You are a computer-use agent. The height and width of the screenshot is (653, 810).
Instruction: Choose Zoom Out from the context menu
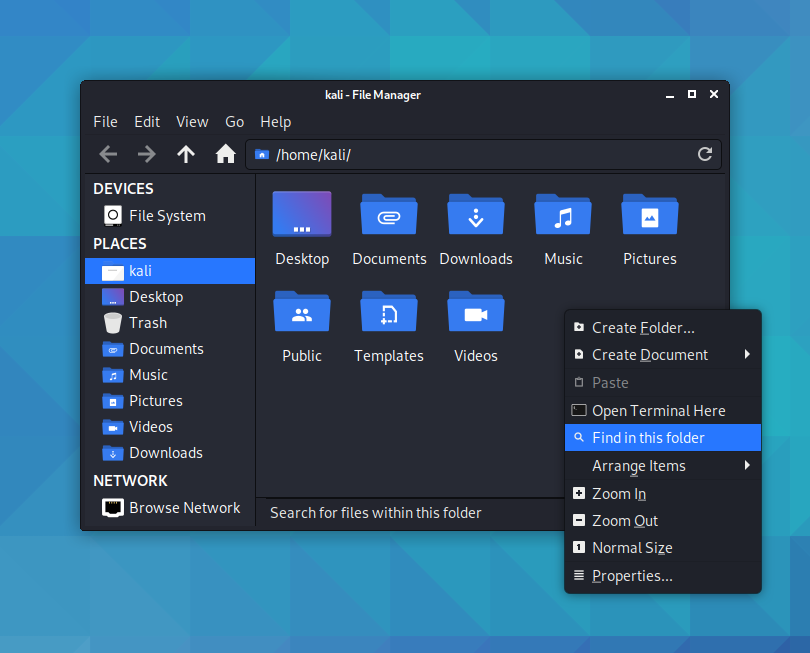coord(663,521)
